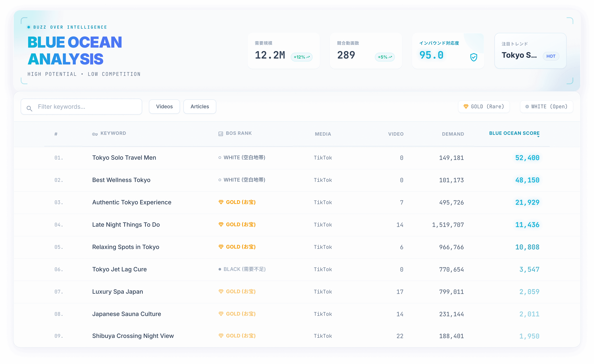This screenshot has width=594, height=364.
Task: Click the +12% trend arrow badge
Action: [302, 57]
